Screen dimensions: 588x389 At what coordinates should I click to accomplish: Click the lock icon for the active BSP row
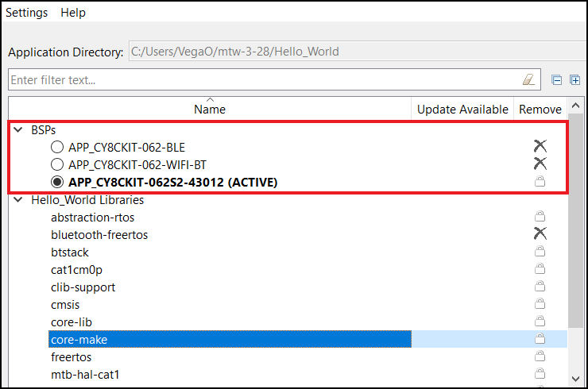[540, 181]
